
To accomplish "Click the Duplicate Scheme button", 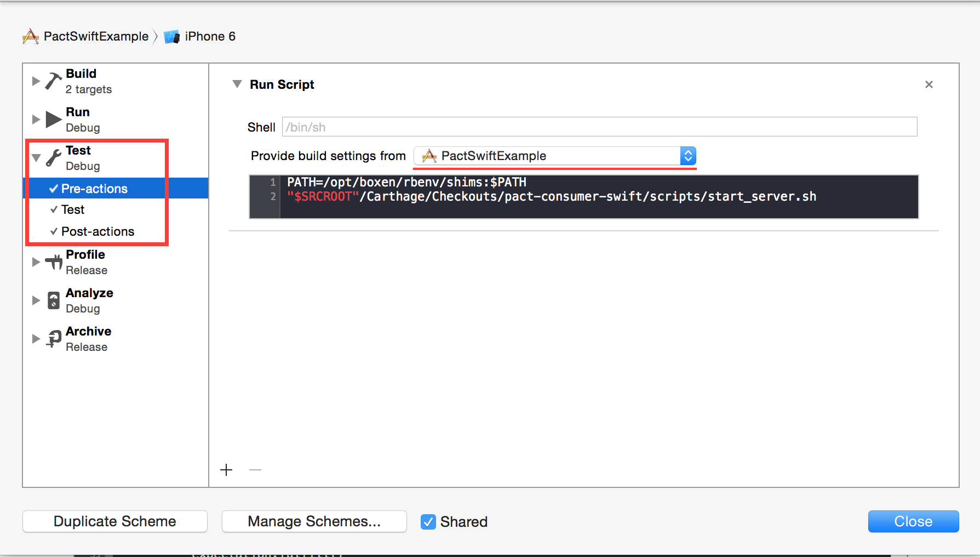I will [115, 521].
